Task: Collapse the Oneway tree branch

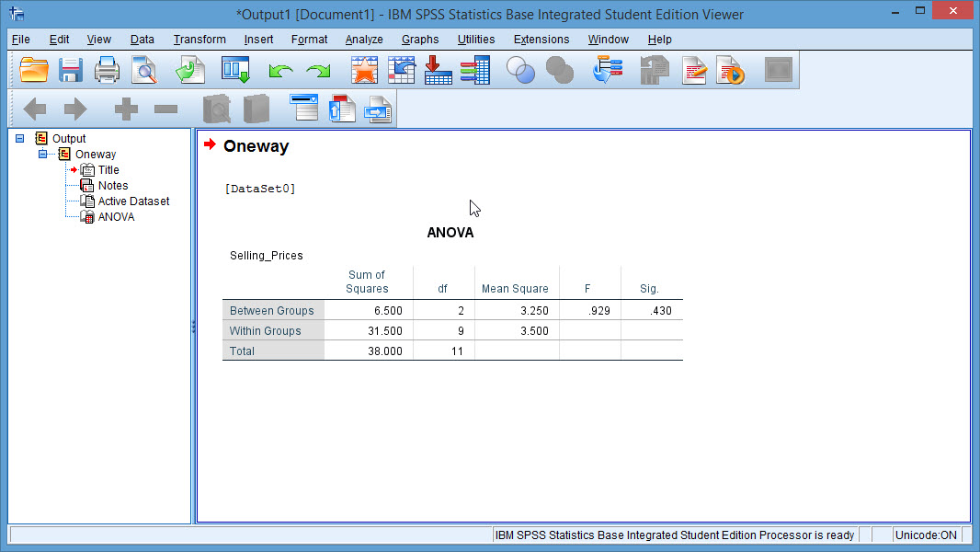Action: (x=42, y=154)
